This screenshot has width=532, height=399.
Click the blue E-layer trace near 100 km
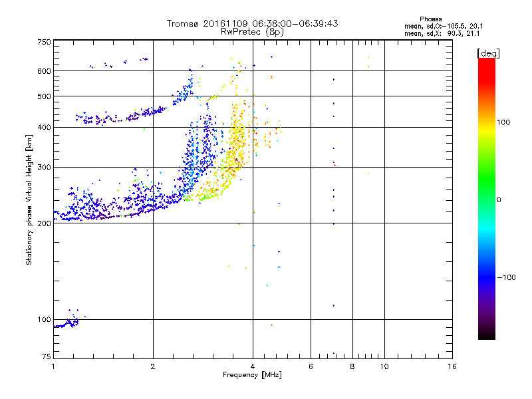tap(66, 324)
